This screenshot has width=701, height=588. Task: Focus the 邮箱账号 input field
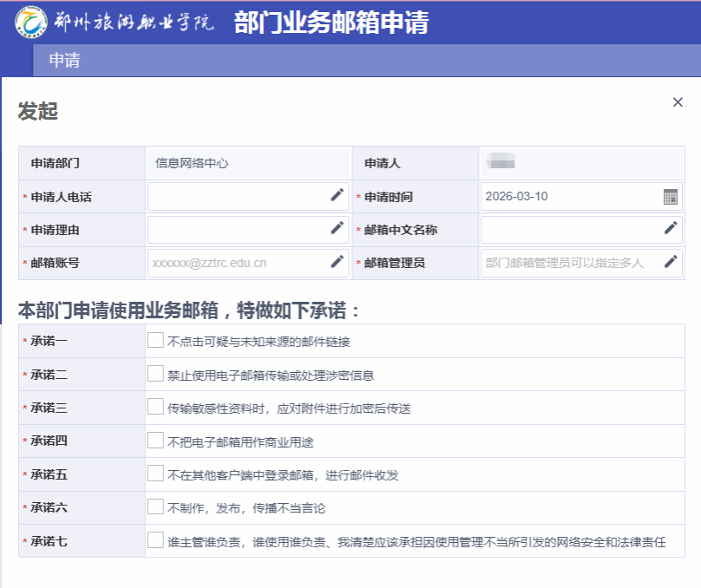click(x=236, y=263)
